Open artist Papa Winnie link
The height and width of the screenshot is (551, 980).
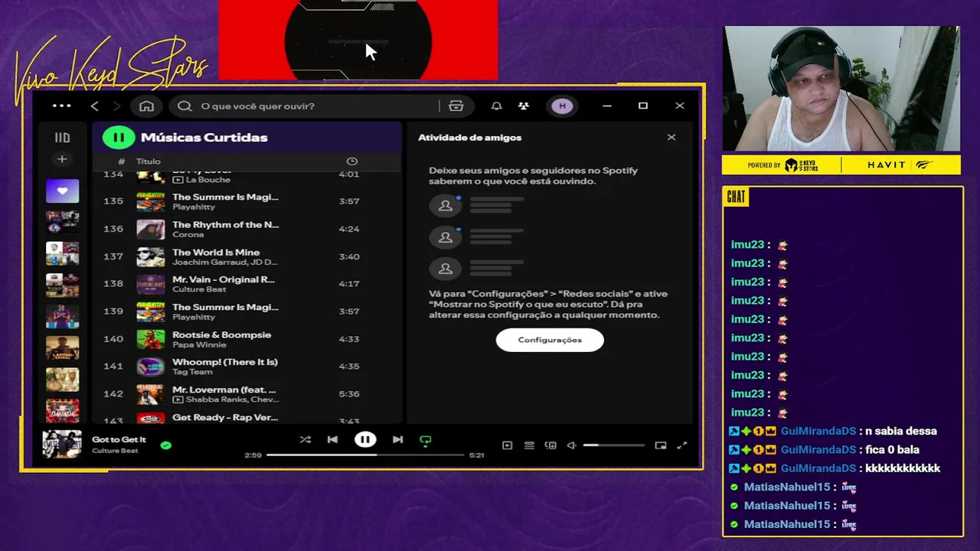click(x=199, y=344)
